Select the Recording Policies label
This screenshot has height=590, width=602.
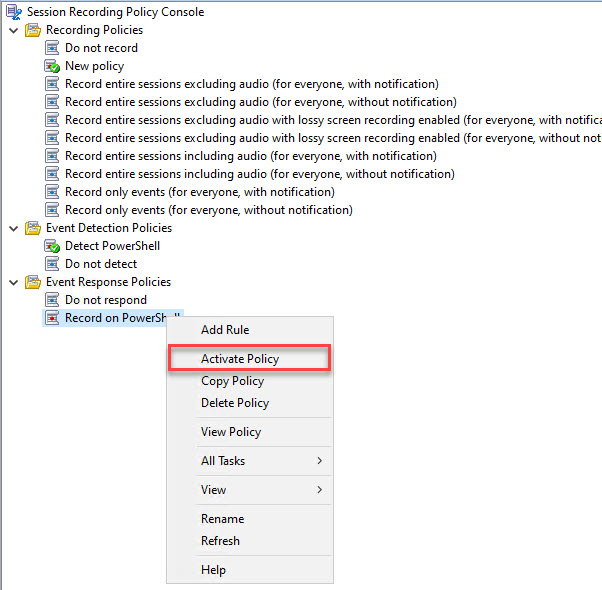94,30
